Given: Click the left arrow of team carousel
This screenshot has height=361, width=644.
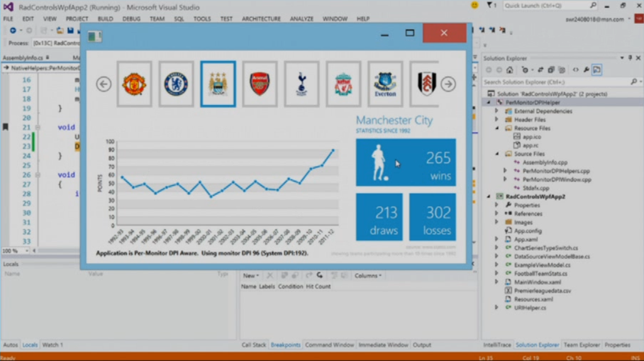Looking at the screenshot, I should pos(104,84).
